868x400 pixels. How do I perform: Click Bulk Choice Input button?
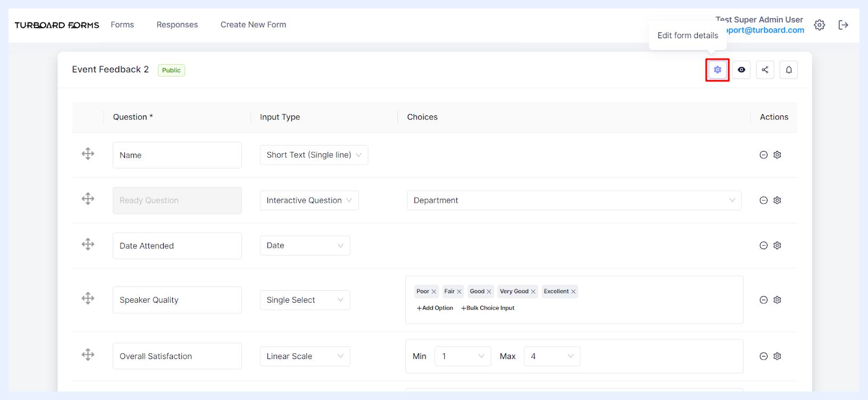click(x=488, y=308)
